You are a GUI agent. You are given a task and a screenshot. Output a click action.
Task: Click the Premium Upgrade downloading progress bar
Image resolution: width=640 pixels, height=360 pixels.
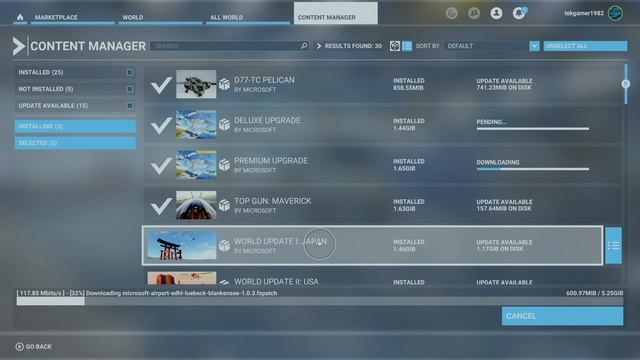(x=533, y=169)
